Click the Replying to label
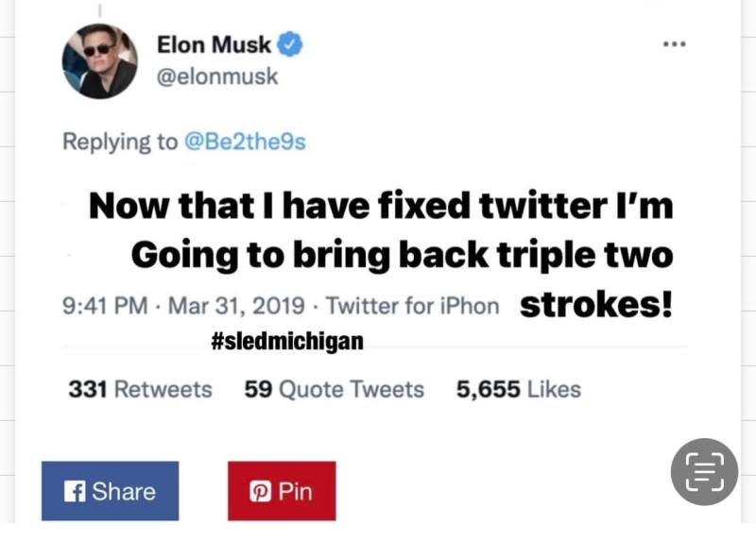The image size is (756, 541). (120, 143)
